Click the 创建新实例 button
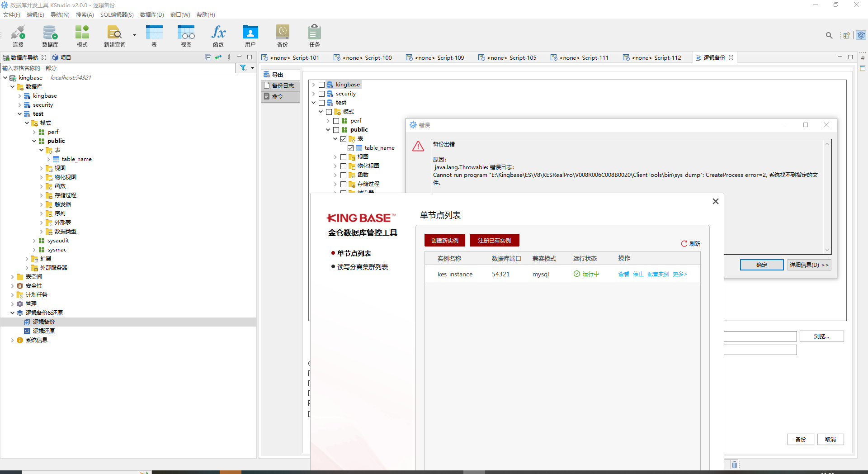Screen dimensions: 868x474 [444, 241]
